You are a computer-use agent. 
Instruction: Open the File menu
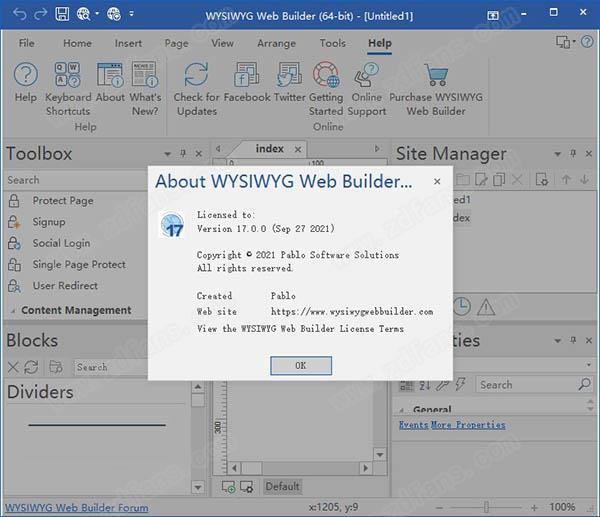26,43
